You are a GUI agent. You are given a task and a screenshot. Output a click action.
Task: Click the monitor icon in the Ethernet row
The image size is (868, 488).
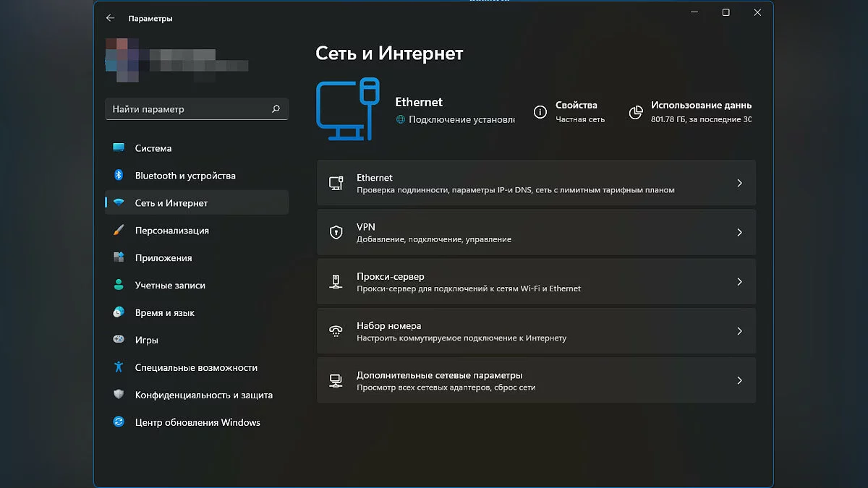tap(336, 184)
